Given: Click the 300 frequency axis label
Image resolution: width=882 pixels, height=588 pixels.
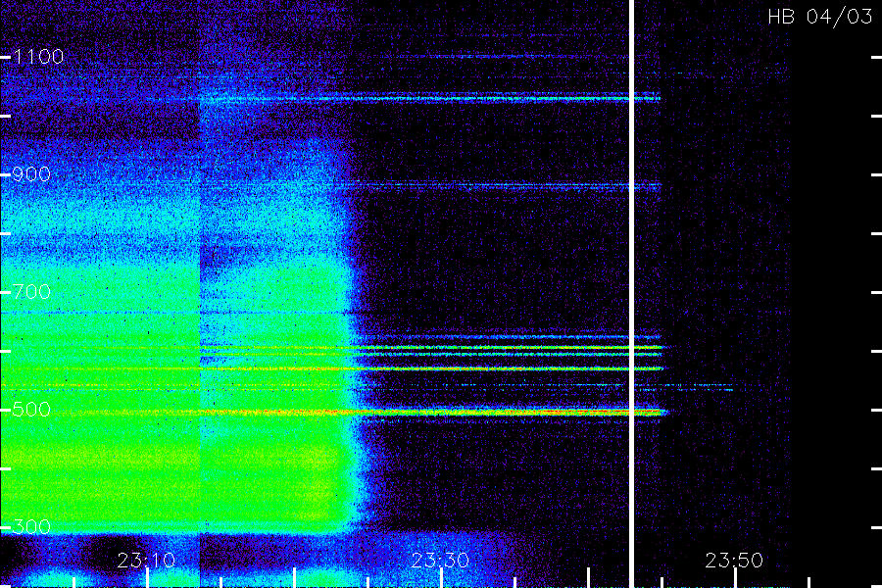Looking at the screenshot, I should (31, 527).
